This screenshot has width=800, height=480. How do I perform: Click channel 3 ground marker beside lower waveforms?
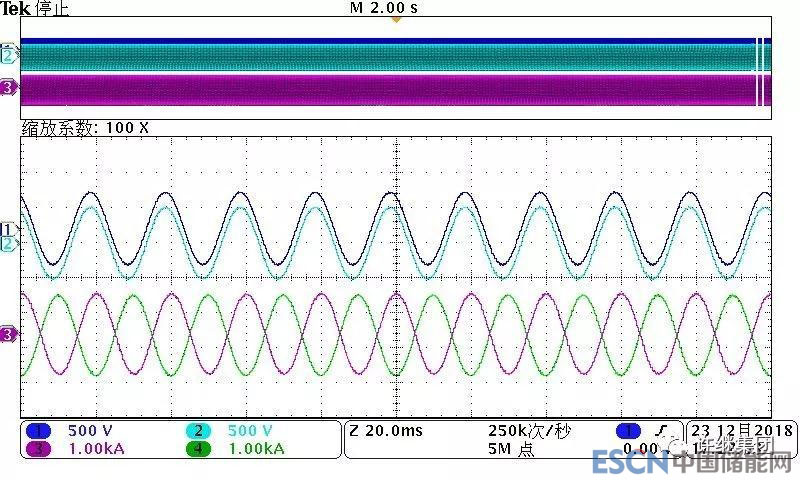(9, 334)
